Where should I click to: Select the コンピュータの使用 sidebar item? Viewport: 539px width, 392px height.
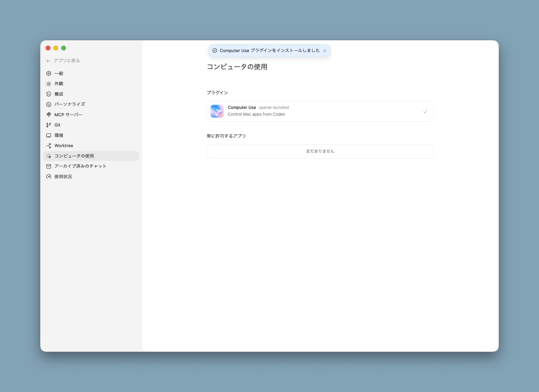click(x=74, y=156)
